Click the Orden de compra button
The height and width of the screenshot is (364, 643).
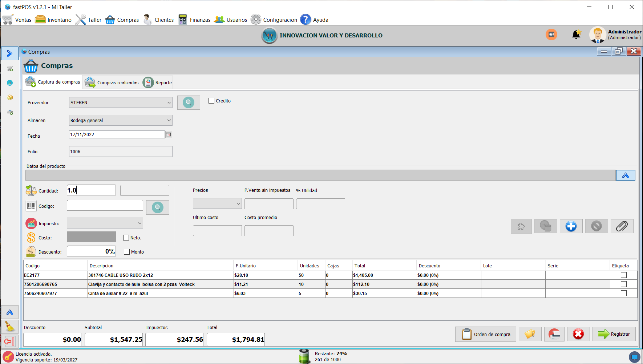(x=485, y=334)
